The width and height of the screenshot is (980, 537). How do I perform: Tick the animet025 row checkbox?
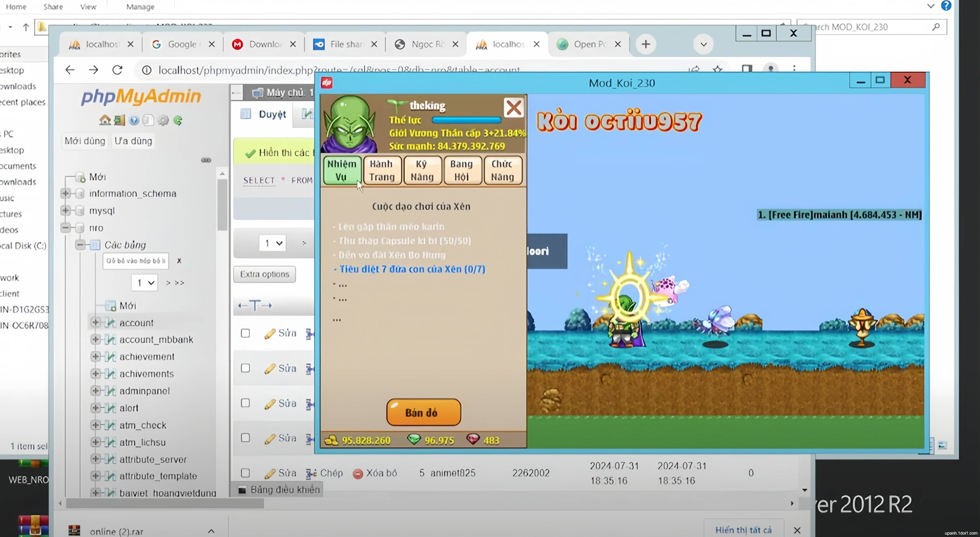tap(245, 473)
